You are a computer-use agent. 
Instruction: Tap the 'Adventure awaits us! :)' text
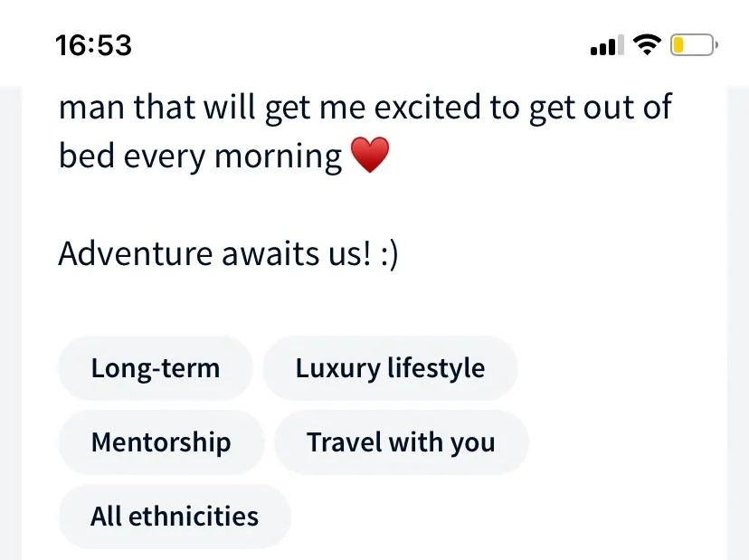pyautogui.click(x=228, y=253)
